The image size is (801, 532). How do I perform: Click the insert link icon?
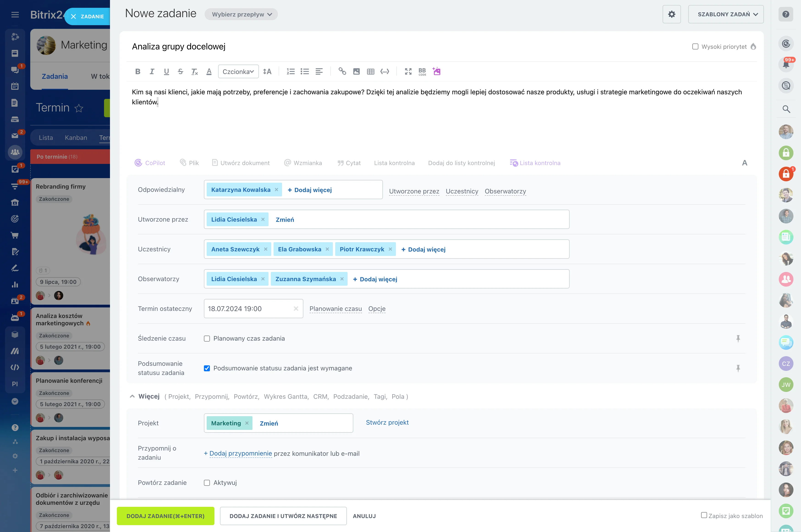point(342,72)
